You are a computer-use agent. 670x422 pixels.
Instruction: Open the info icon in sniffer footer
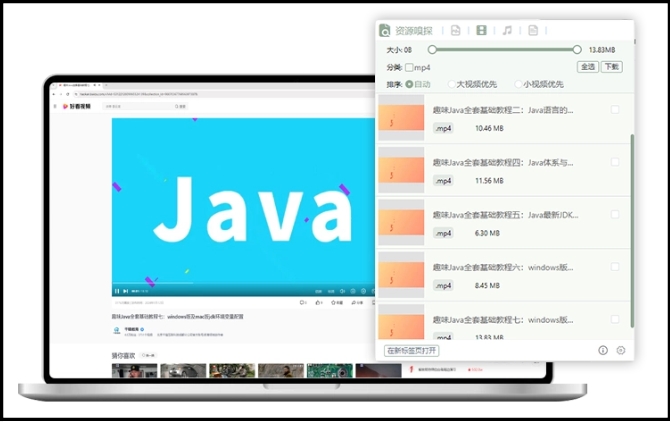[603, 350]
